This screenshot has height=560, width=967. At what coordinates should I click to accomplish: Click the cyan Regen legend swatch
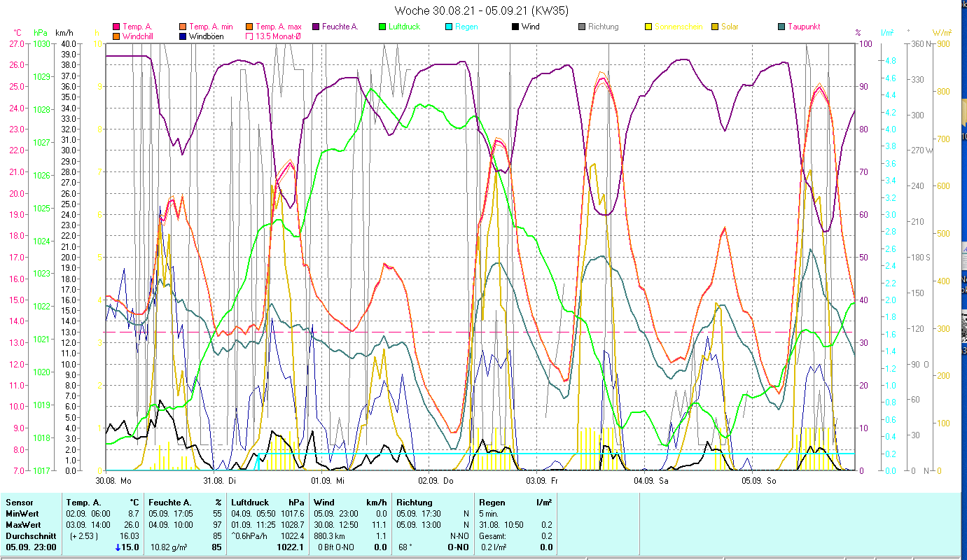[449, 27]
